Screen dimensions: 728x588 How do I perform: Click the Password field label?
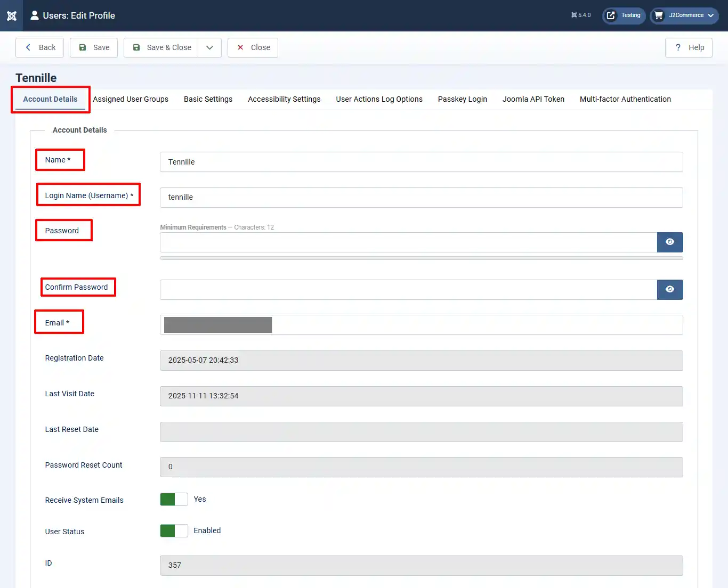pyautogui.click(x=62, y=231)
